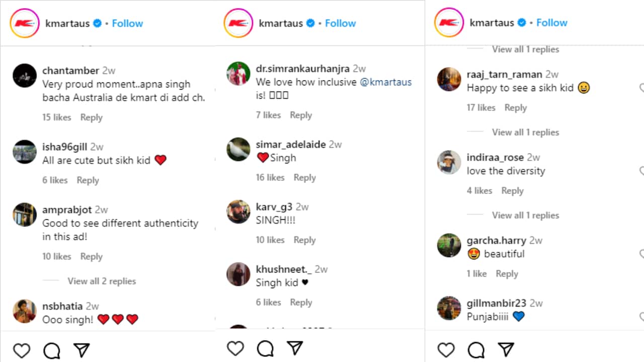View 17 likes on raaj_tarn_raman's comment
This screenshot has height=362, width=644.
click(481, 108)
